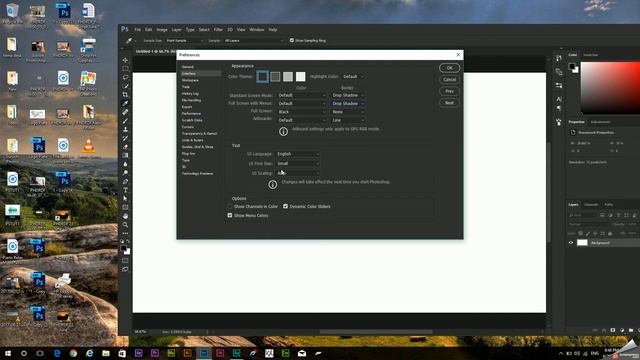The image size is (640, 360).
Task: Select the Gradient tool
Action: [x=125, y=156]
